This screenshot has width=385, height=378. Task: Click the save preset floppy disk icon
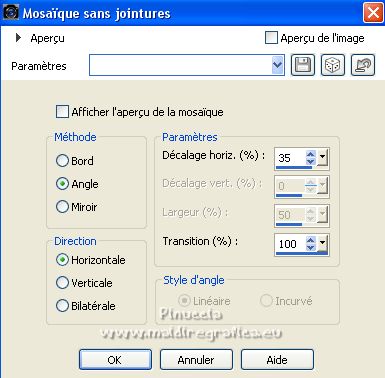(303, 65)
